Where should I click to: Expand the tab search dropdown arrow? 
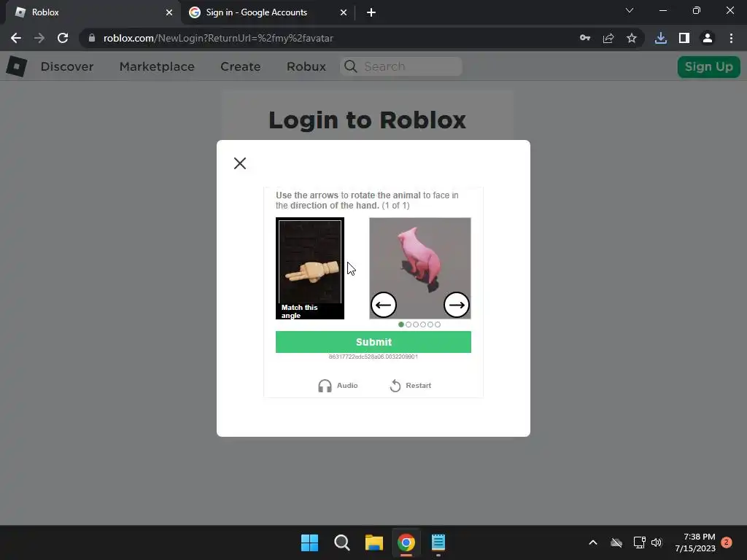pos(630,10)
